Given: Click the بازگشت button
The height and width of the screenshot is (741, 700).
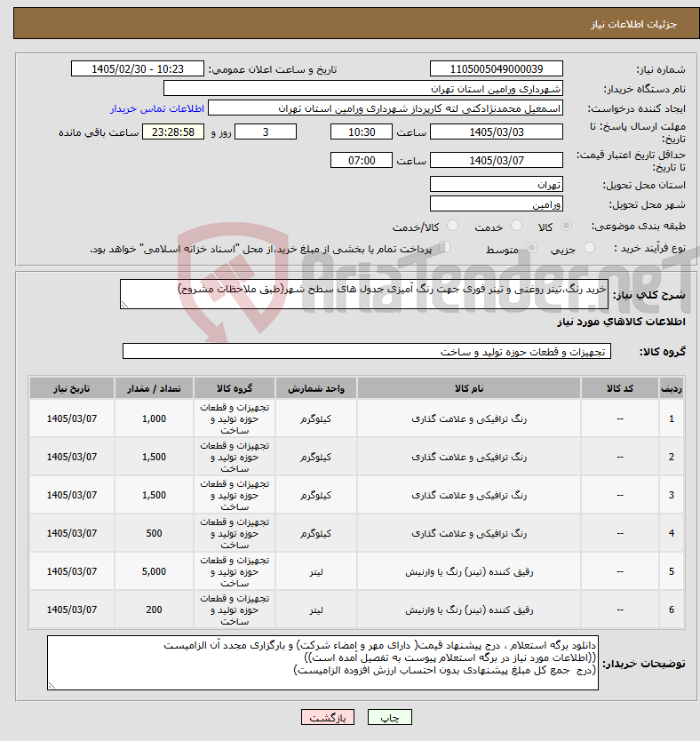Looking at the screenshot, I should point(327,717).
